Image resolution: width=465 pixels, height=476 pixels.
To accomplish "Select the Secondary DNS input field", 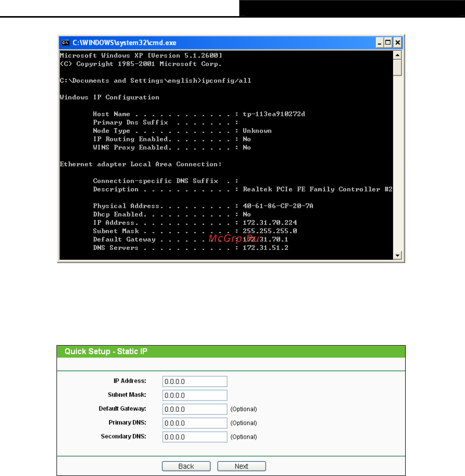I will point(195,437).
